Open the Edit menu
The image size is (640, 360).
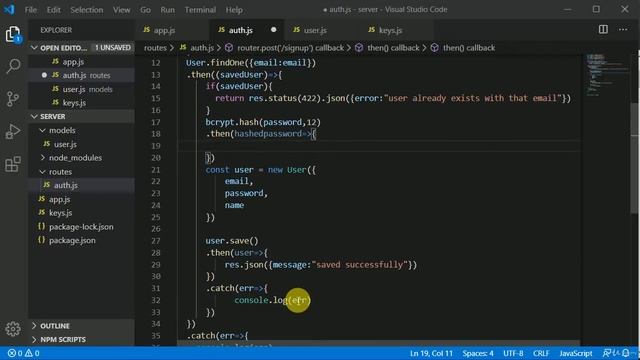tap(53, 9)
